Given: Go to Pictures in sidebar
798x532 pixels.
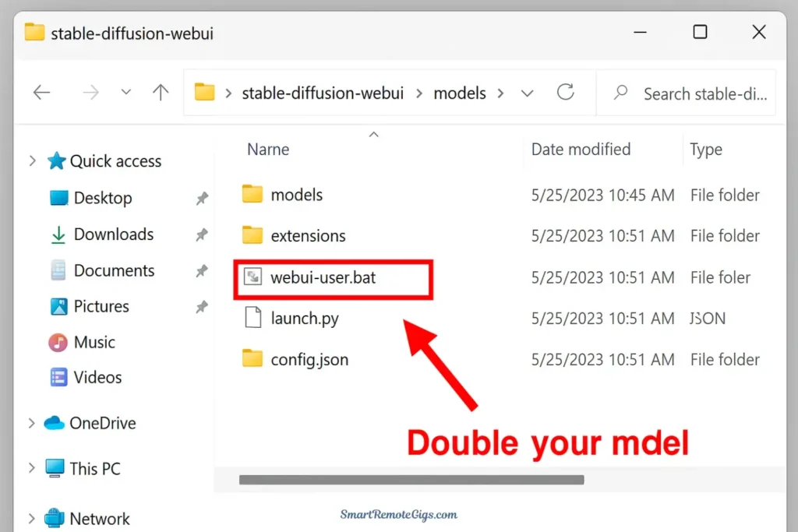Looking at the screenshot, I should click(101, 306).
